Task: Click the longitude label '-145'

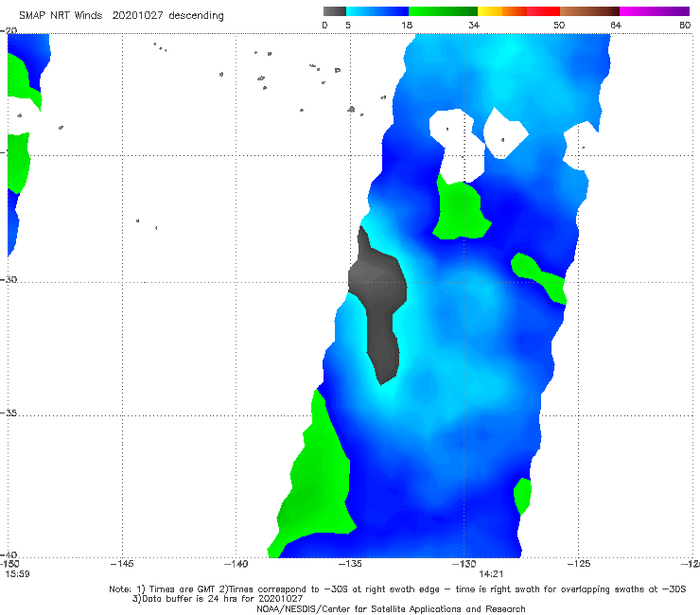Action: click(x=122, y=564)
